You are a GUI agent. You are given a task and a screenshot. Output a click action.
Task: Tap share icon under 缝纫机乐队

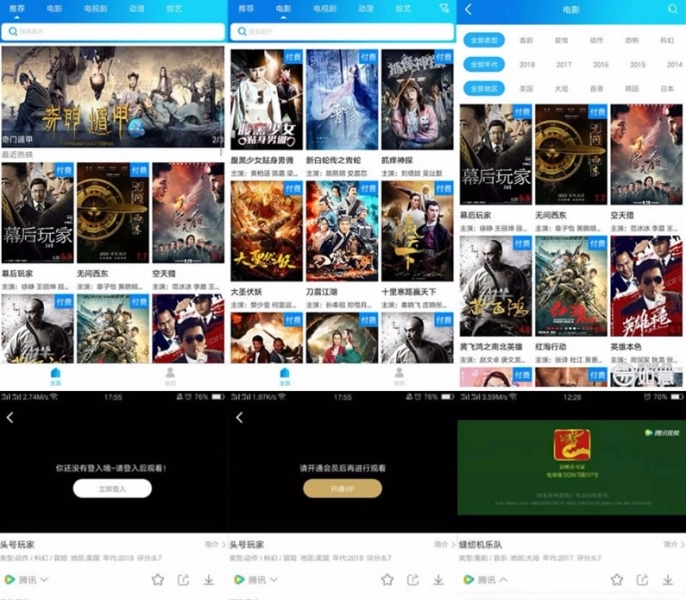point(642,580)
